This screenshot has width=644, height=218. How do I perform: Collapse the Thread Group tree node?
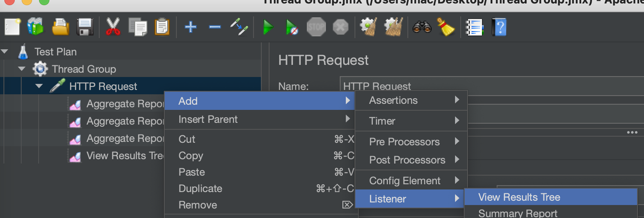(x=22, y=69)
